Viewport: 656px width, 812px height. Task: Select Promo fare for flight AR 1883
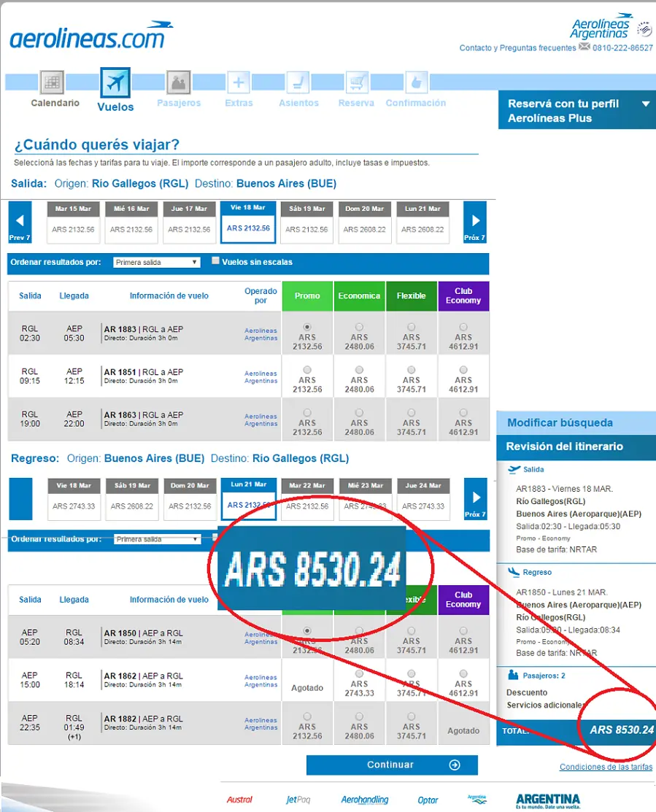click(x=307, y=327)
